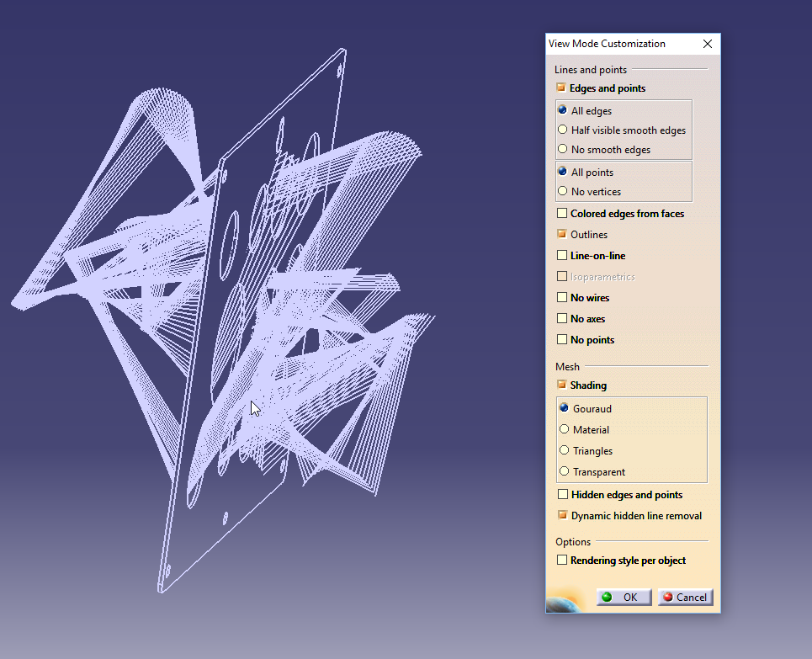Choose the No vertices option
812x659 pixels.
562,191
